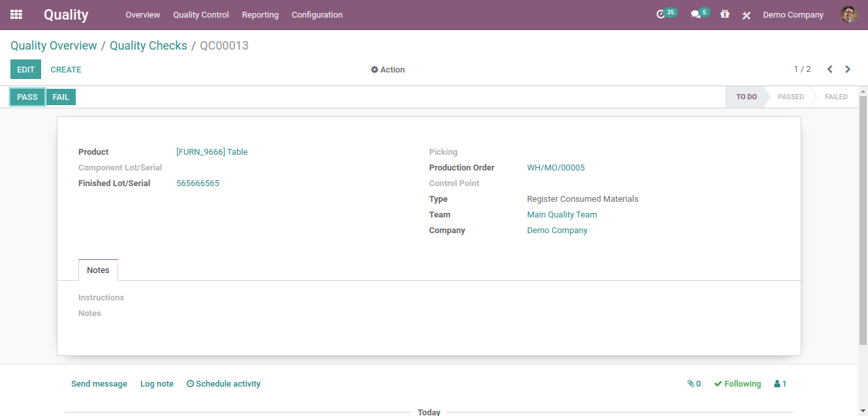This screenshot has width=868, height=416.
Task: Click the paperclip attachments counter
Action: (x=693, y=383)
